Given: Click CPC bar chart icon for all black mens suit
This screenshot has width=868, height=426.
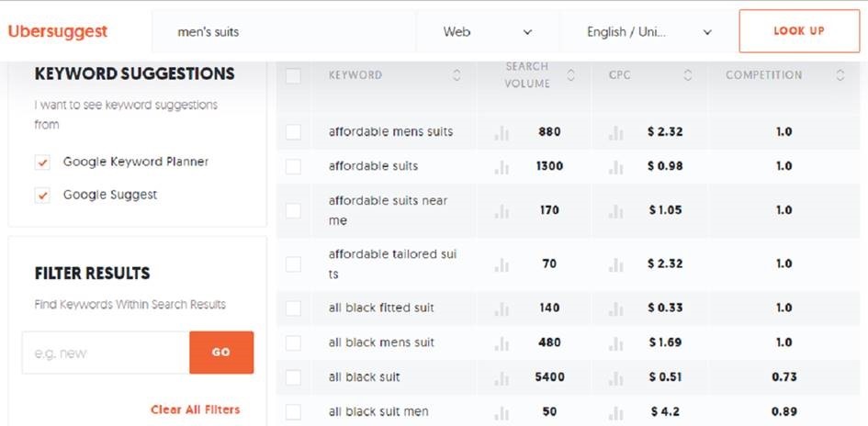Looking at the screenshot, I should click(616, 343).
